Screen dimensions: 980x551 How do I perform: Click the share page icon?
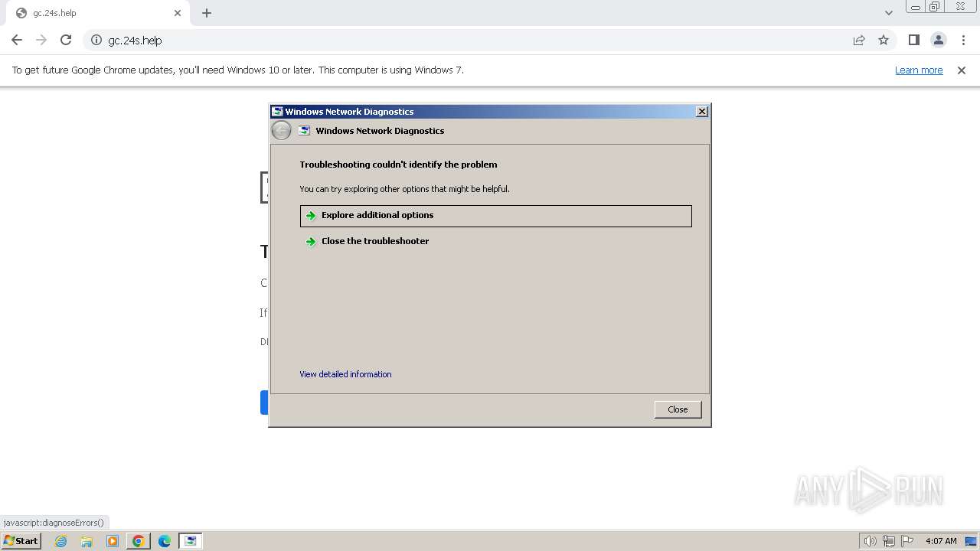tap(859, 40)
